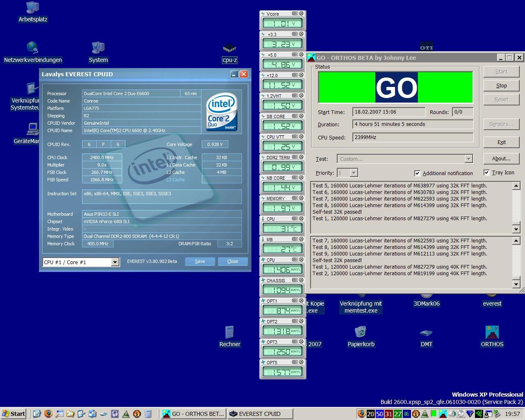Close the +12.0 voltage monitor widget

point(301,75)
